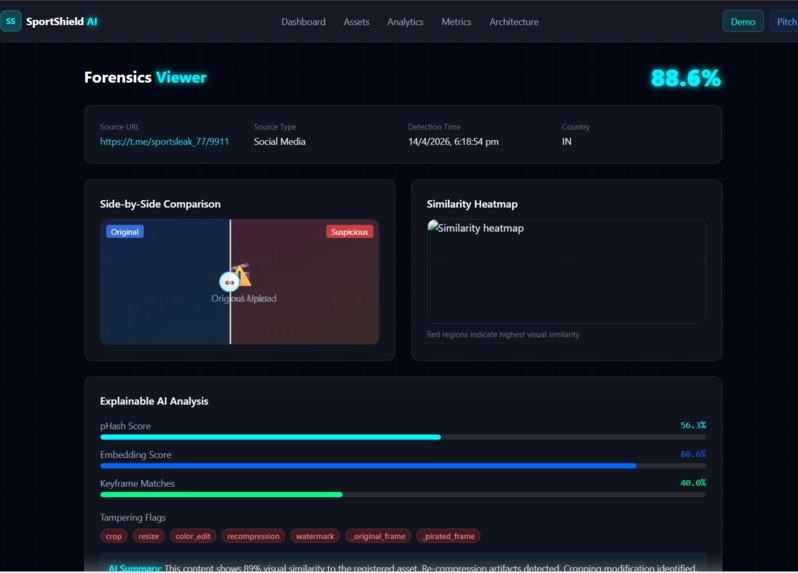Click the SportShield AI brand name

[62, 21]
